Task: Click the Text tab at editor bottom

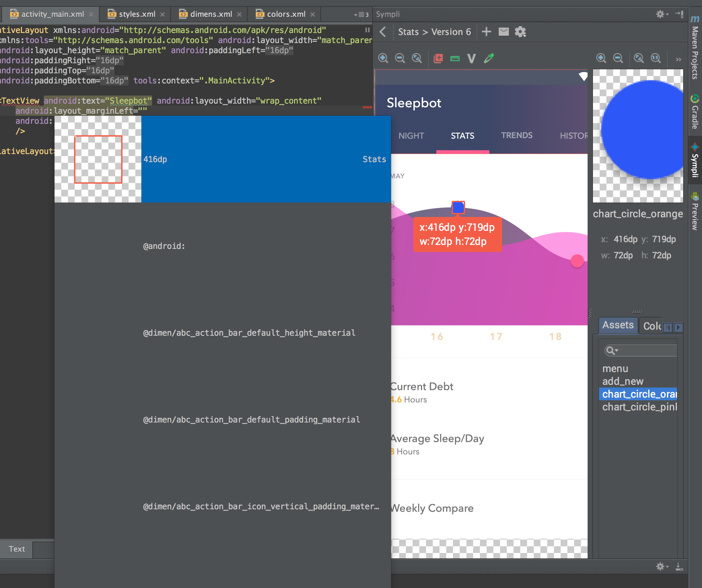Action: click(16, 549)
